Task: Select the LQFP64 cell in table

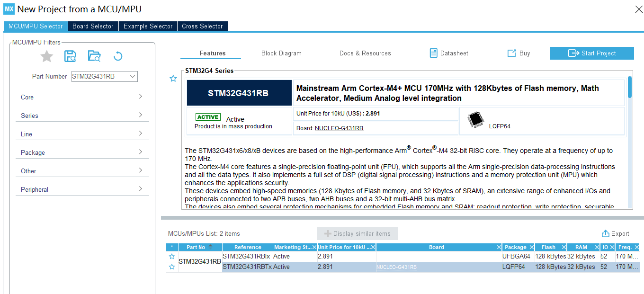Action: (x=518, y=267)
